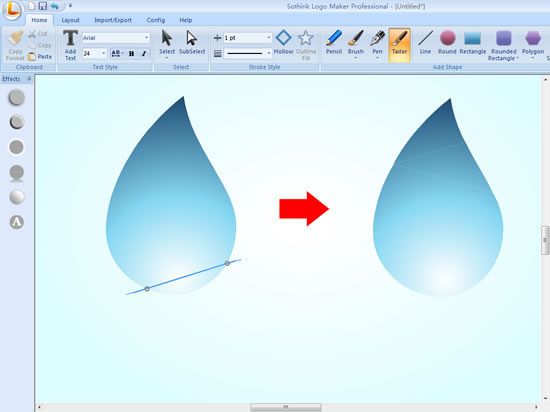Screen dimensions: 550x412
Task: Click the horizontal scrollbar left arrow
Action: point(39,407)
